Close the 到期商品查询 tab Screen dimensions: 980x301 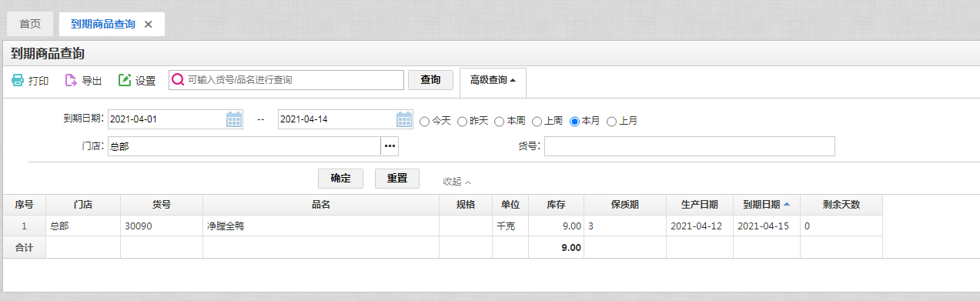click(x=149, y=24)
